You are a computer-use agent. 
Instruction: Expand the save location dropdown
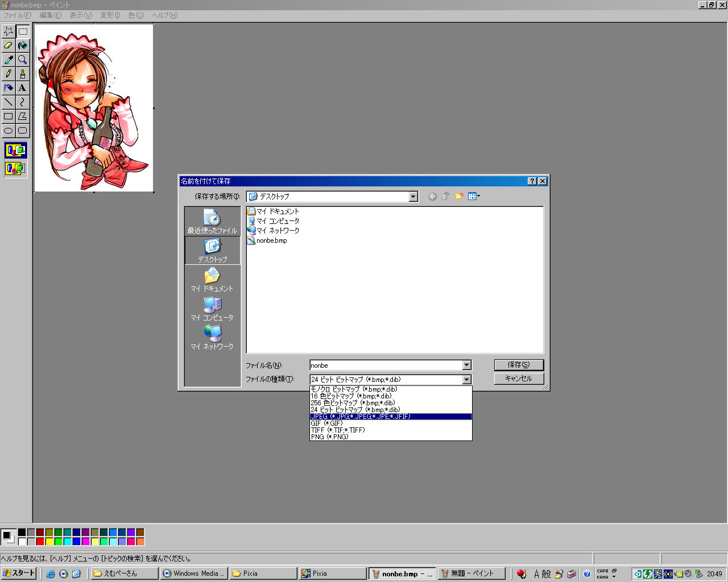[x=413, y=197]
